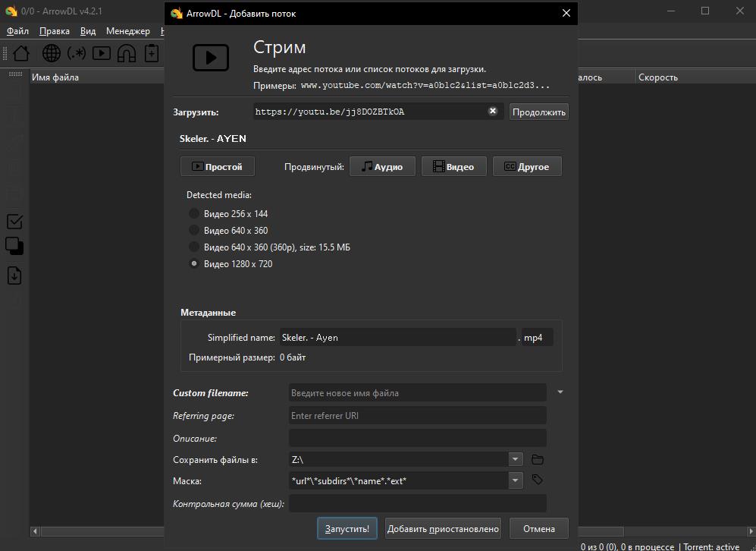756x551 pixels.
Task: Choose the Видео 1280 x 720 option
Action: [194, 264]
